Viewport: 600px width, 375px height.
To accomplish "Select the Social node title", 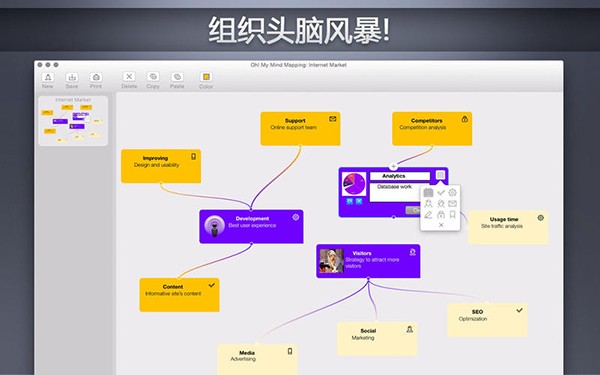I will pos(368,331).
